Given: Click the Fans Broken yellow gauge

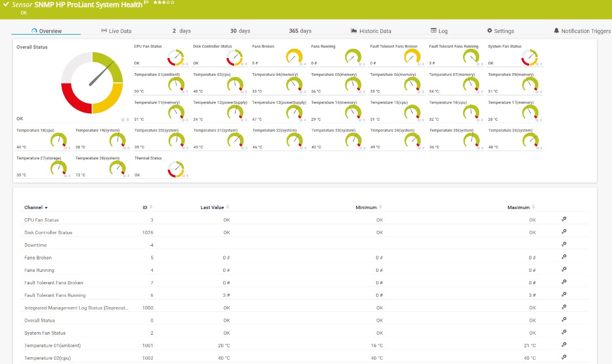Looking at the screenshot, I should tap(294, 57).
